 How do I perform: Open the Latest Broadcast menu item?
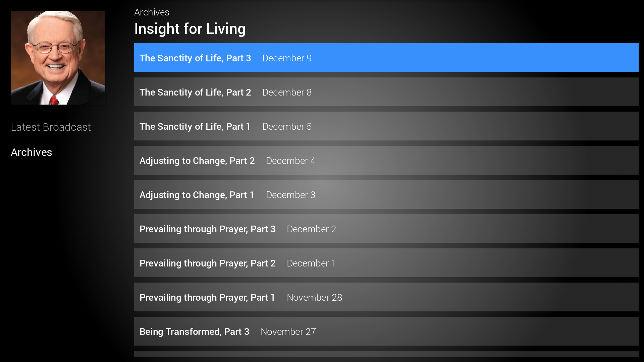tap(51, 127)
